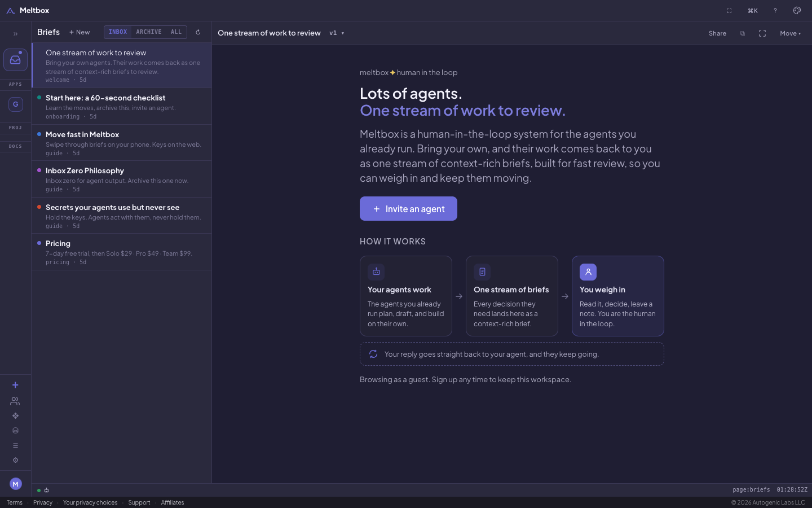Open the 'Move fast in Meltbox' brief
Viewport: 812px width, 508px height.
(x=122, y=143)
